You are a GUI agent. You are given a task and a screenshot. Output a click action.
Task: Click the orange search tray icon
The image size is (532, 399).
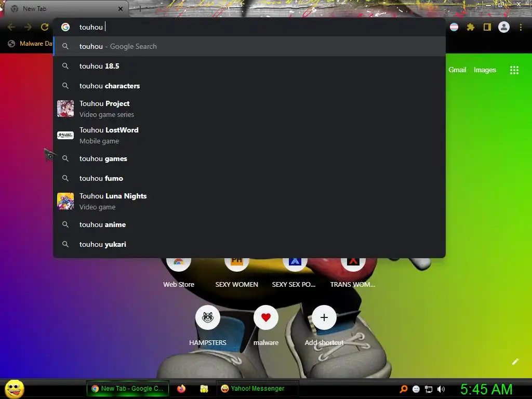tap(404, 389)
